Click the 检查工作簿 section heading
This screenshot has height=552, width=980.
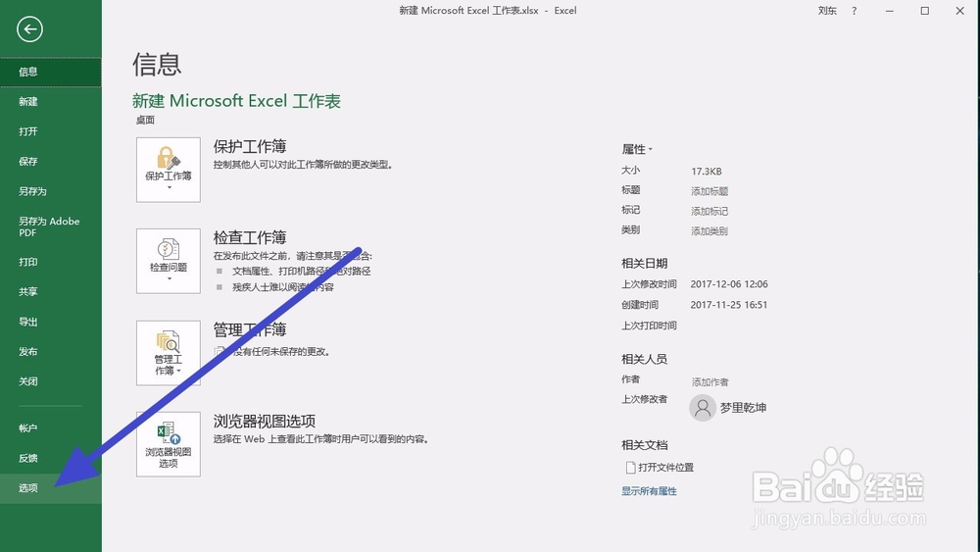tap(249, 237)
